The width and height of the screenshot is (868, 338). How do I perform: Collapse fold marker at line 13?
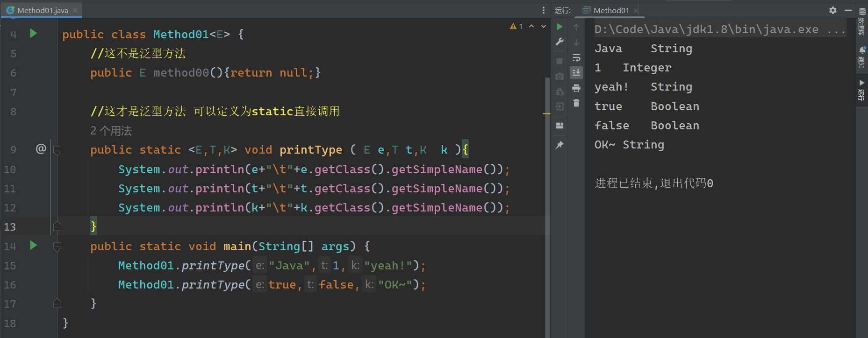click(x=57, y=226)
